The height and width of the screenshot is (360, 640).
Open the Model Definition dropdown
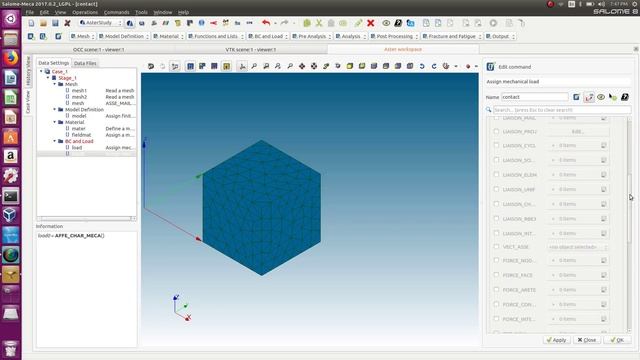pyautogui.click(x=124, y=36)
